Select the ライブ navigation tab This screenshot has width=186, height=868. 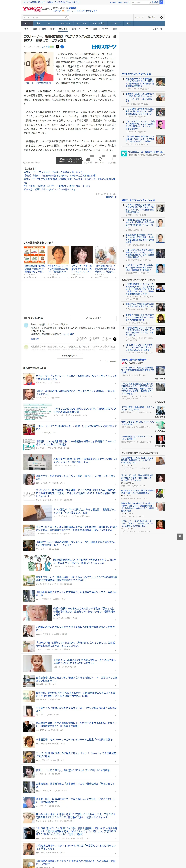49,24
